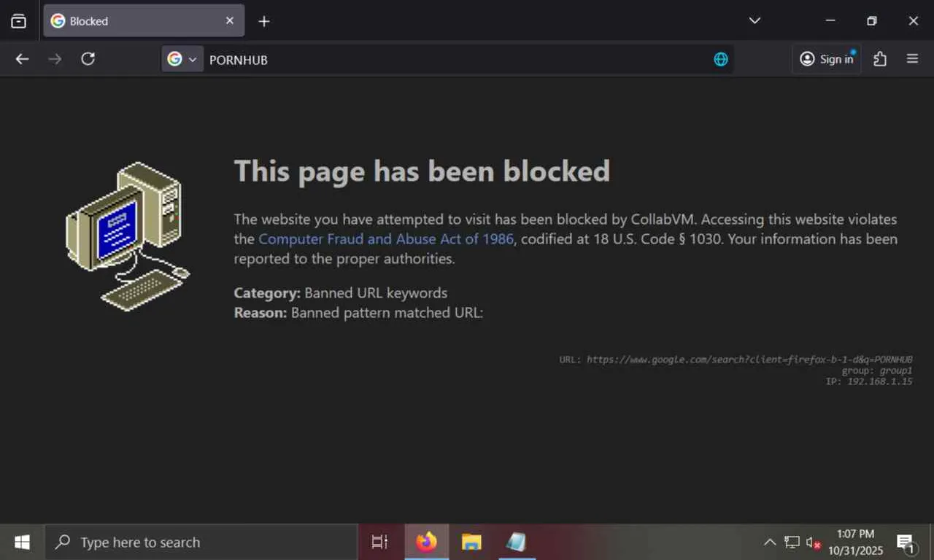Open the notepad app icon on taskbar
The image size is (934, 560).
pos(516,542)
